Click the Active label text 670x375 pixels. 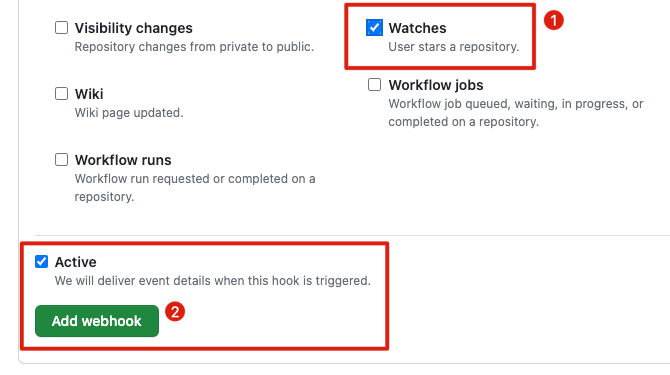[x=76, y=262]
